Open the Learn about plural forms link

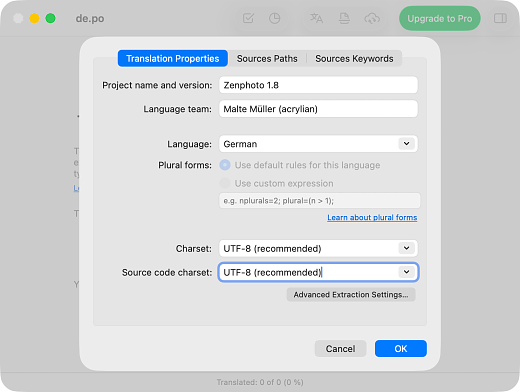point(372,218)
